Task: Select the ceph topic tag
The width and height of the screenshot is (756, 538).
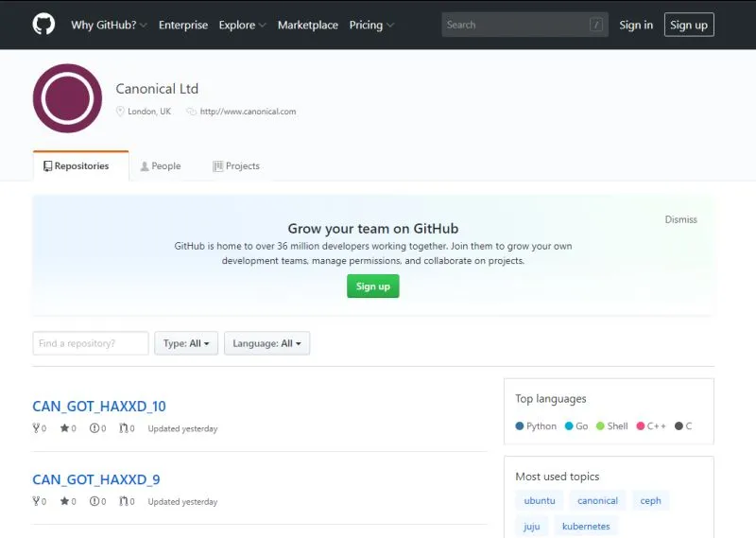Action: pyautogui.click(x=650, y=501)
